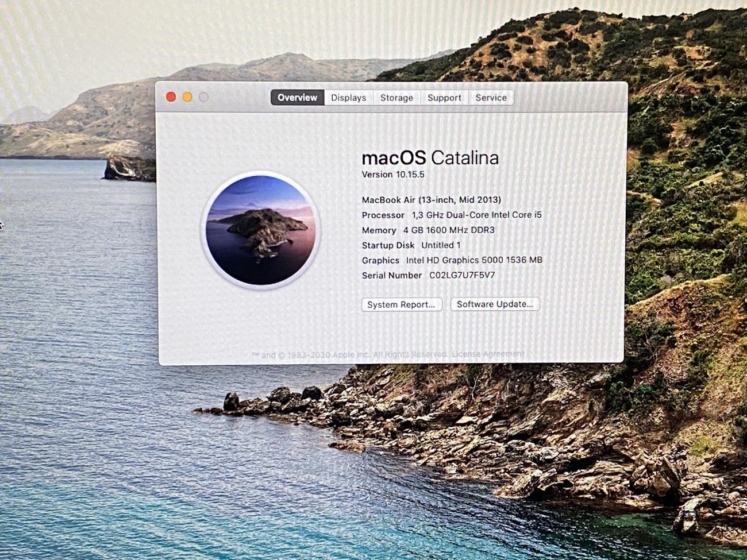
Task: Open the Storage tab
Action: pos(396,98)
